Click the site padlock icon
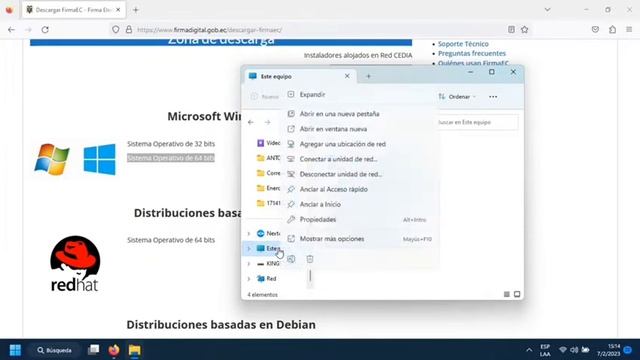This screenshot has height=360, width=640. pyautogui.click(x=129, y=29)
